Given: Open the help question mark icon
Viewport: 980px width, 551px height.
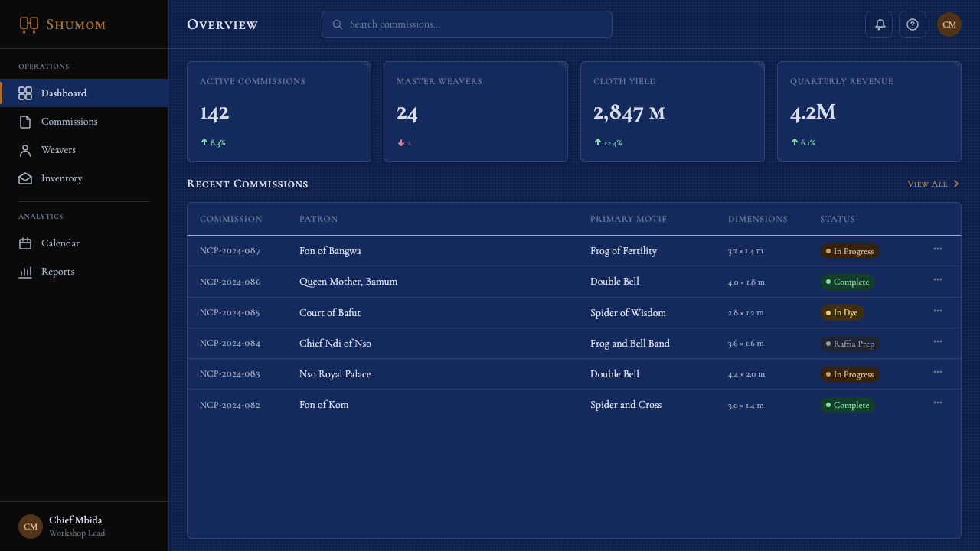Looking at the screenshot, I should point(913,24).
